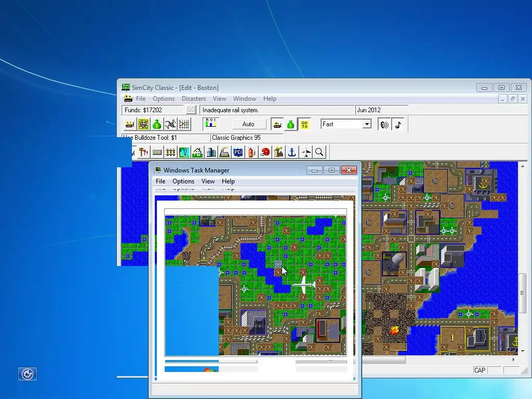Screen dimensions: 532x399
Task: Open the Edit window bulldozer icon
Action: (129, 124)
